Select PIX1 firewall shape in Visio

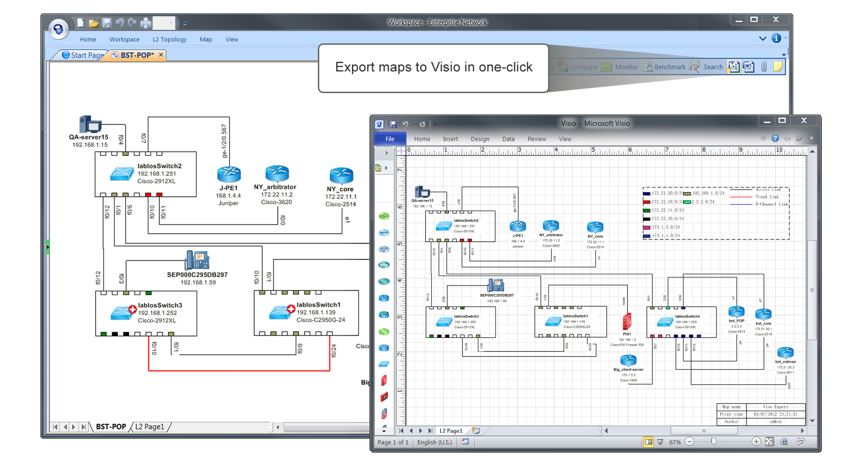627,321
